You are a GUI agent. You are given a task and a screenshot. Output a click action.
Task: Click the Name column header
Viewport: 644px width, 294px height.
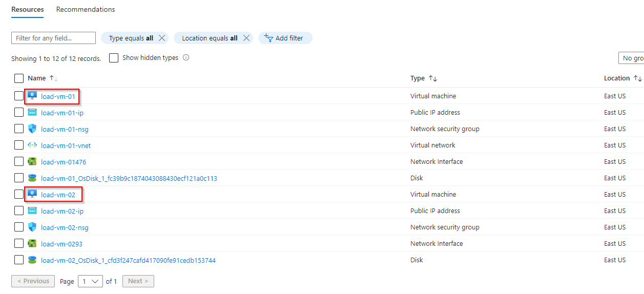(37, 78)
